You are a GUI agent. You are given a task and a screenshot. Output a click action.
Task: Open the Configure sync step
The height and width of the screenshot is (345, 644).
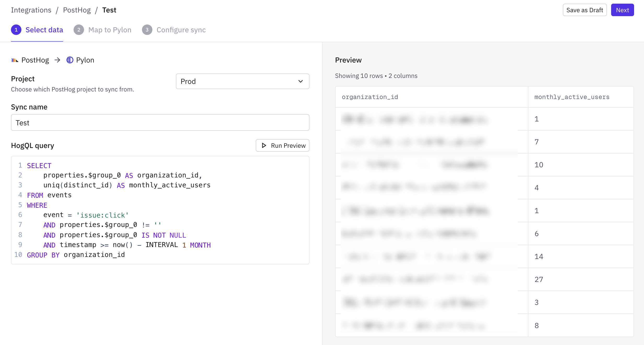click(x=174, y=30)
